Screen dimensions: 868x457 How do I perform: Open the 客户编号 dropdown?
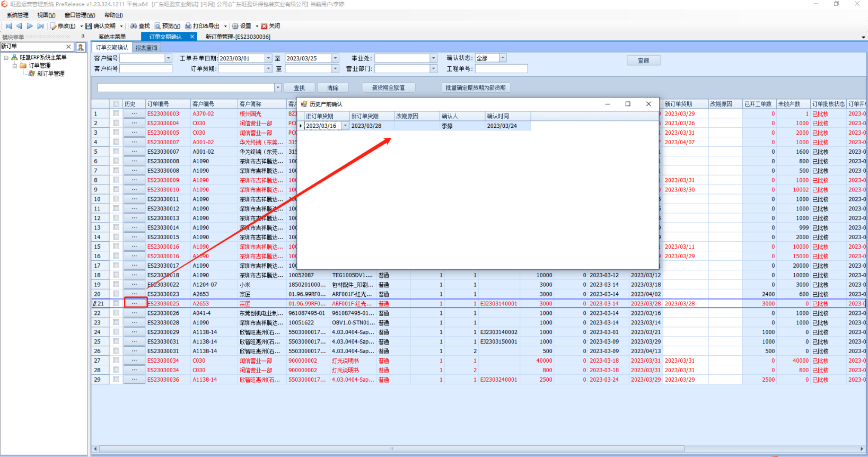[x=169, y=58]
